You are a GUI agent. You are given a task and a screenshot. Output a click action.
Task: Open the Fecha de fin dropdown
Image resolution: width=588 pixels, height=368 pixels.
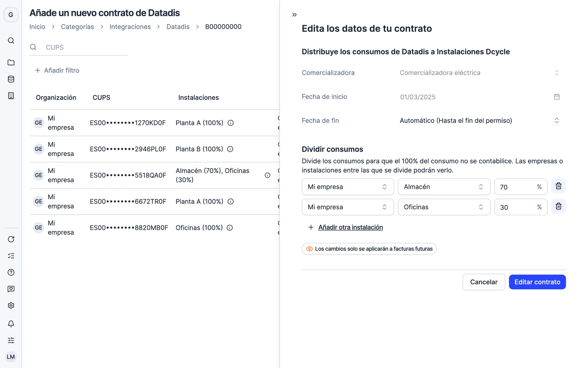pos(479,120)
